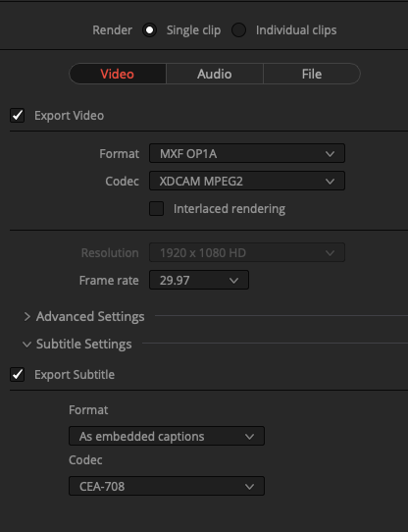Open the File tab
This screenshot has height=532, width=408.
312,74
